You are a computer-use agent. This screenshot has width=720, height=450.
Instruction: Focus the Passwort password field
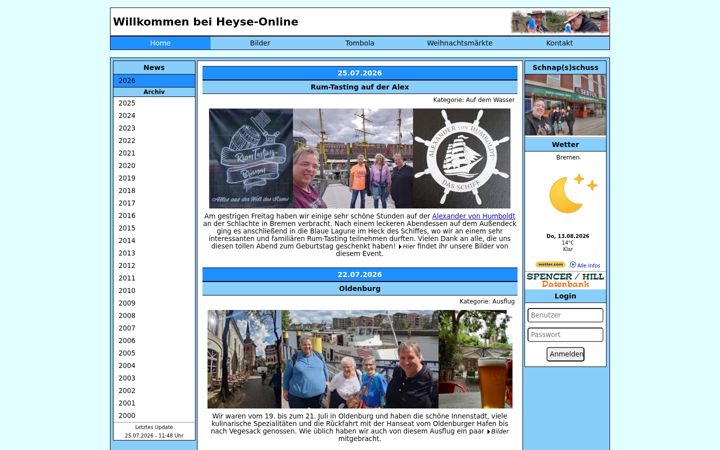point(565,335)
